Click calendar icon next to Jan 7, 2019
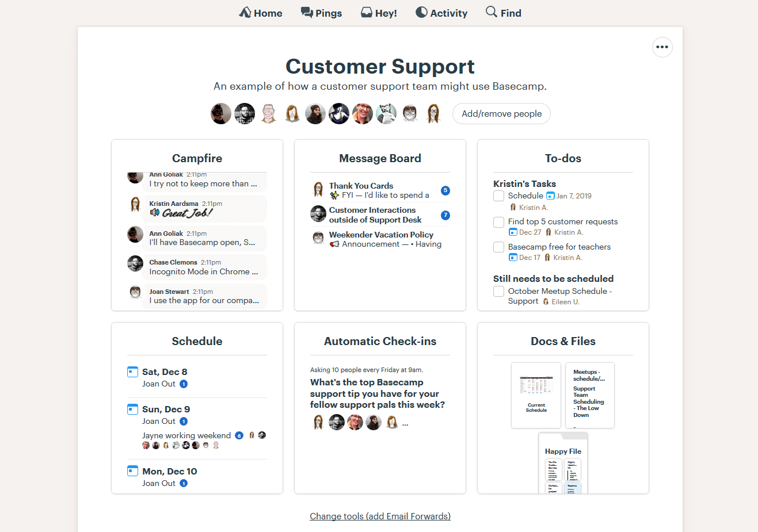Image resolution: width=758 pixels, height=532 pixels. (x=550, y=196)
